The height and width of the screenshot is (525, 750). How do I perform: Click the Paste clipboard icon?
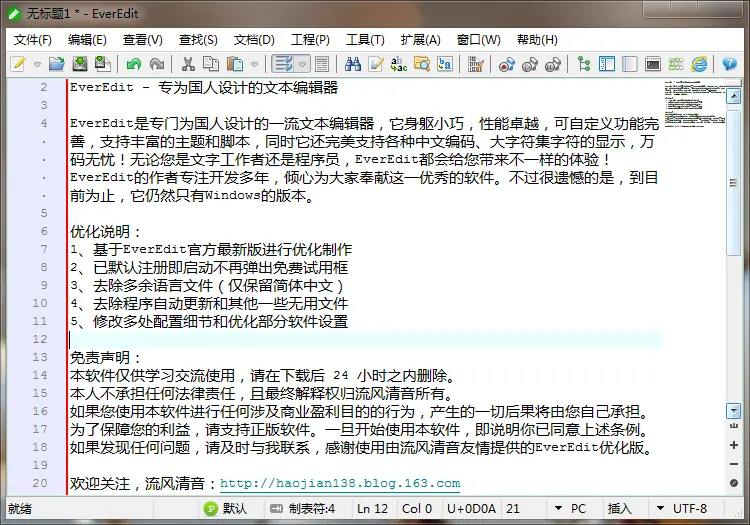click(x=234, y=64)
